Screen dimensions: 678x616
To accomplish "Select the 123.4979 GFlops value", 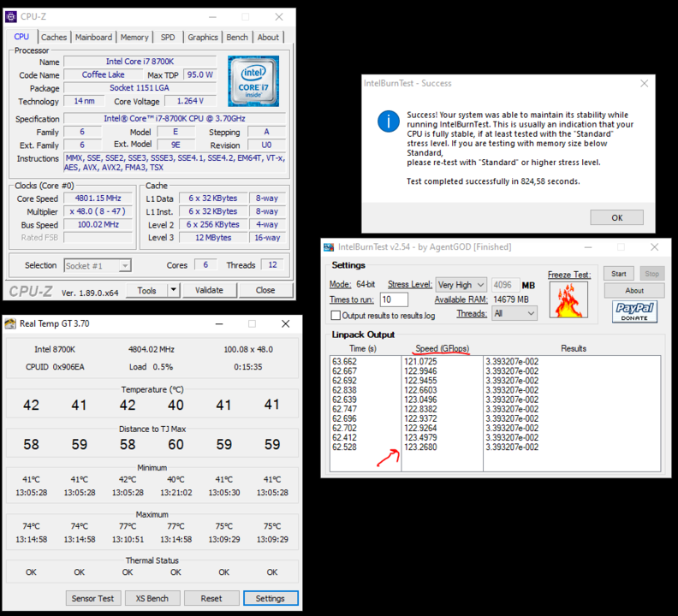I will pyautogui.click(x=420, y=437).
